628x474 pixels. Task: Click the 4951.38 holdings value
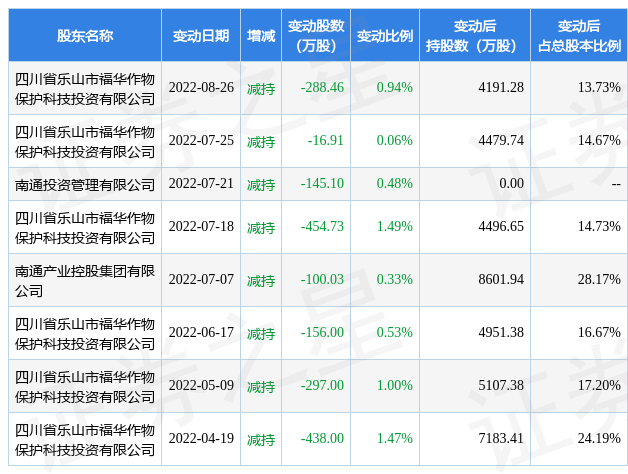501,332
